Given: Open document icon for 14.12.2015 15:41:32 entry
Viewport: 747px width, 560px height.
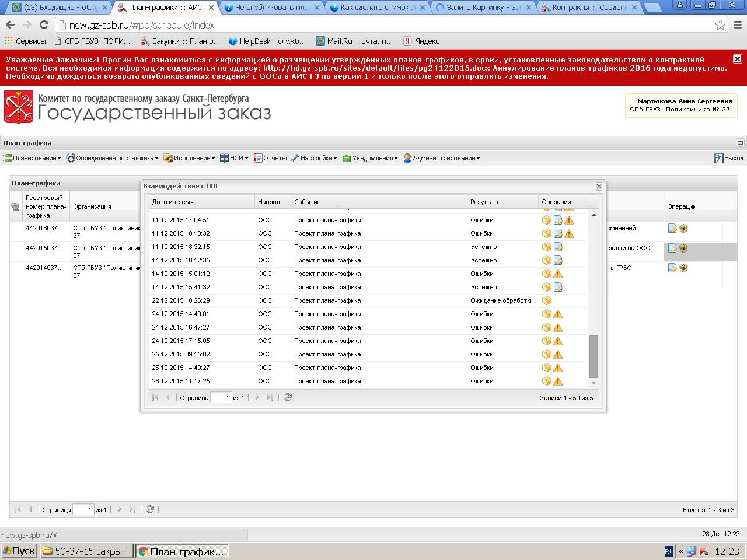Looking at the screenshot, I should 558,288.
